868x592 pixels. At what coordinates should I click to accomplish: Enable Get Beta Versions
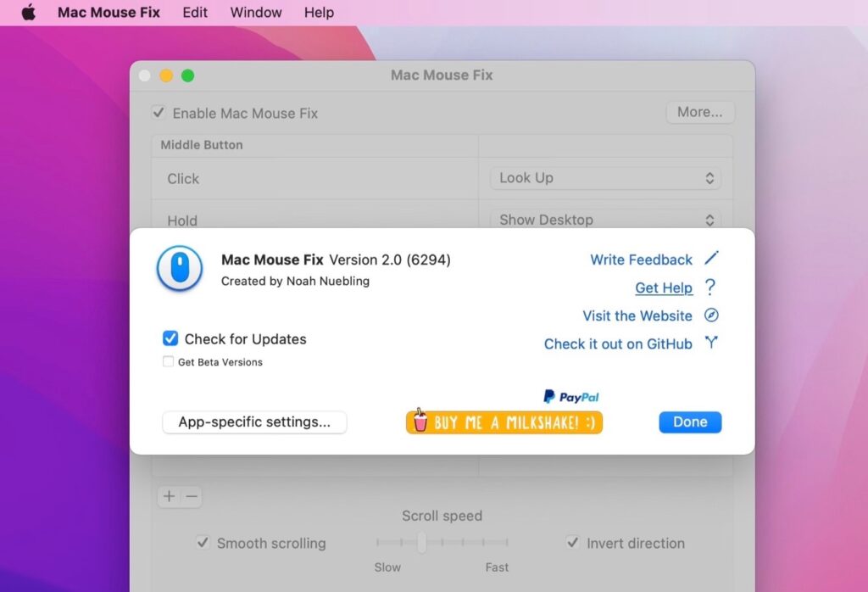168,361
